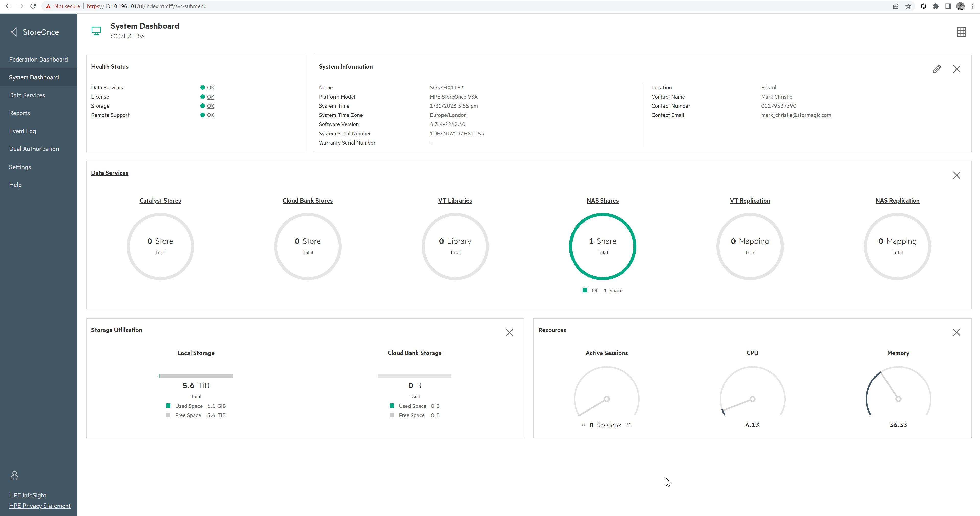This screenshot has height=516, width=980.
Task: Click the Catalyst Stores donut showing 0 Store
Action: [x=160, y=246]
